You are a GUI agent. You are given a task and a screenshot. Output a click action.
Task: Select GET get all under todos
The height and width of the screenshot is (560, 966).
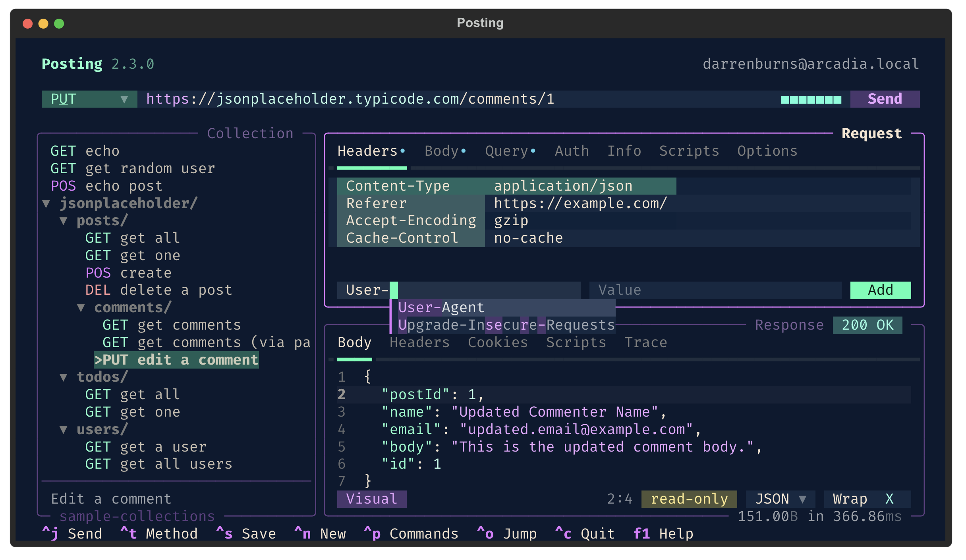click(x=133, y=394)
